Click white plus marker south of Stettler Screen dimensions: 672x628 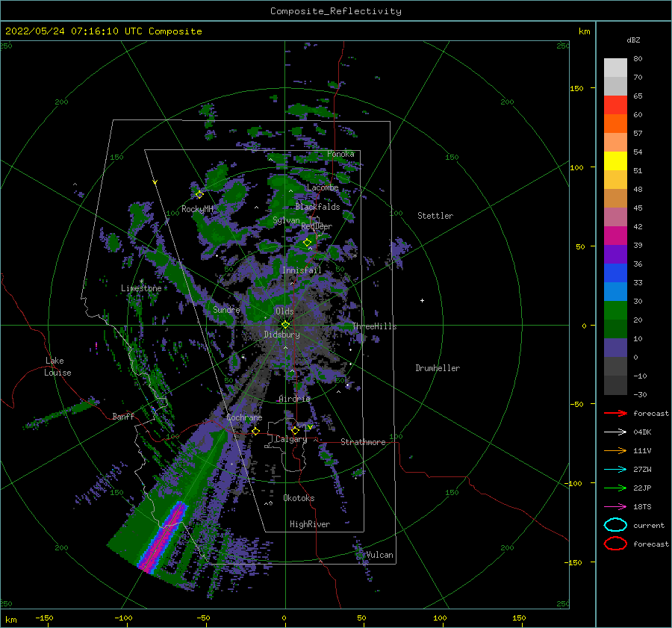coord(422,300)
